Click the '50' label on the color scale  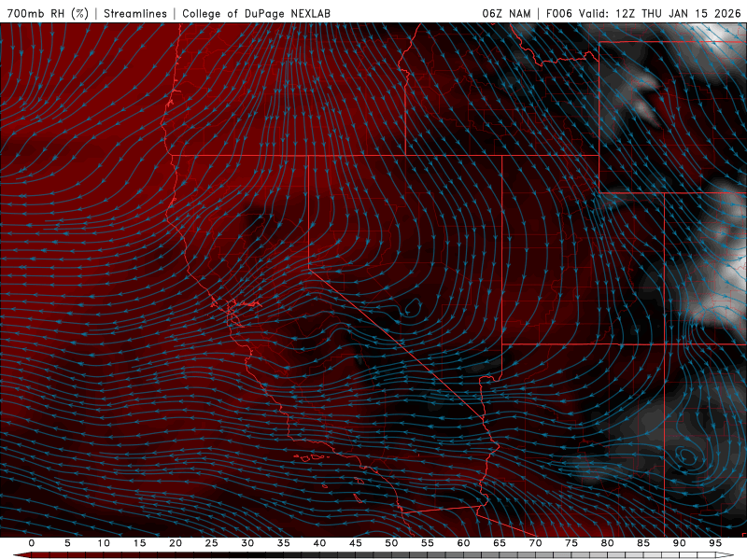point(391,543)
